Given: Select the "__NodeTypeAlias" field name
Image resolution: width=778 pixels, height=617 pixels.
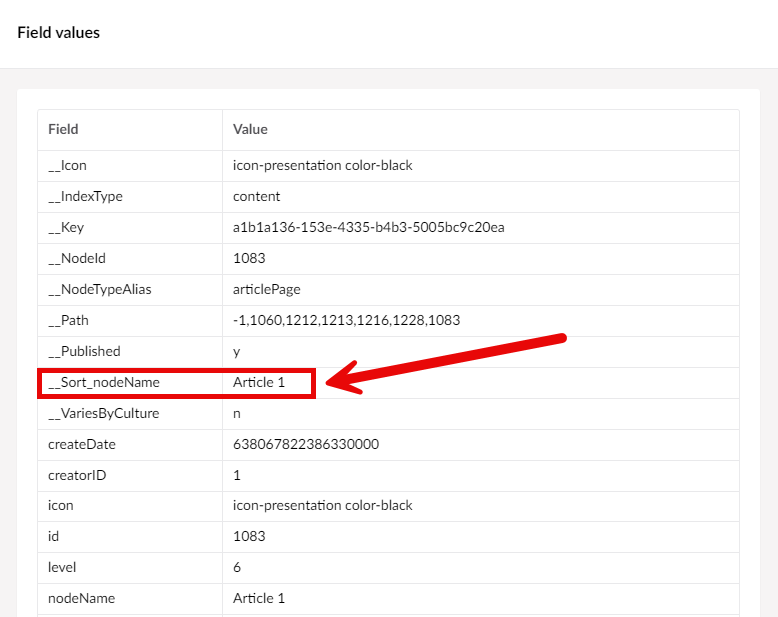Looking at the screenshot, I should point(100,290).
